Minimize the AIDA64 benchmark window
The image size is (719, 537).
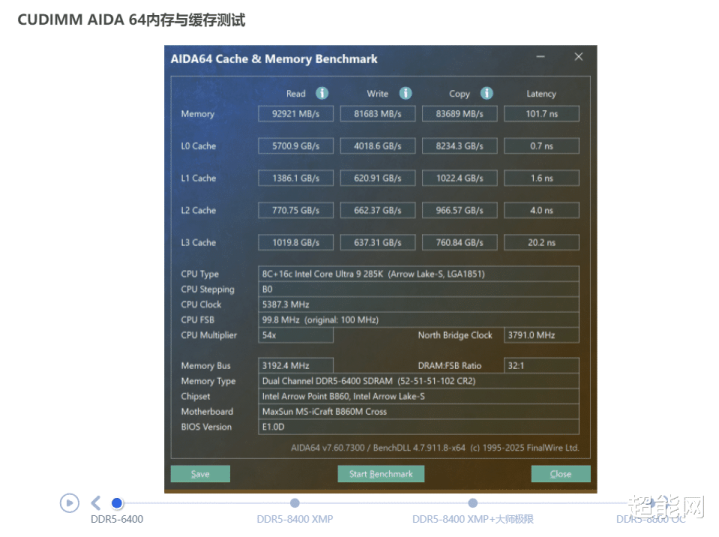tap(540, 58)
